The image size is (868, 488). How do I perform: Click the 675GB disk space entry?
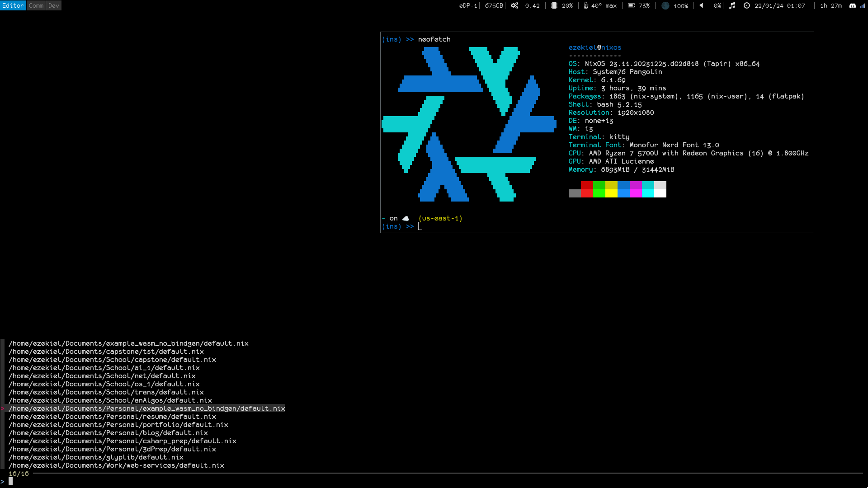pyautogui.click(x=494, y=6)
